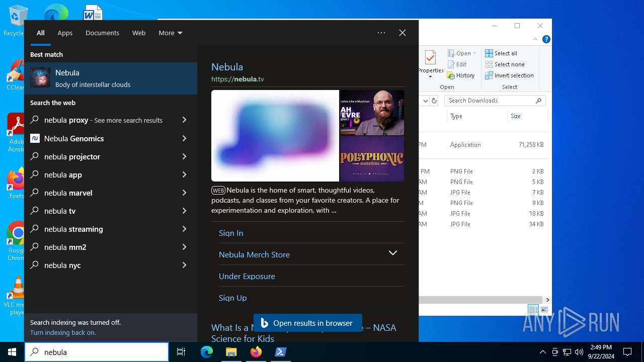Viewport: 644px width, 362px height.
Task: Click the Explorer horizontal scrollbar right arrow
Action: [547, 300]
